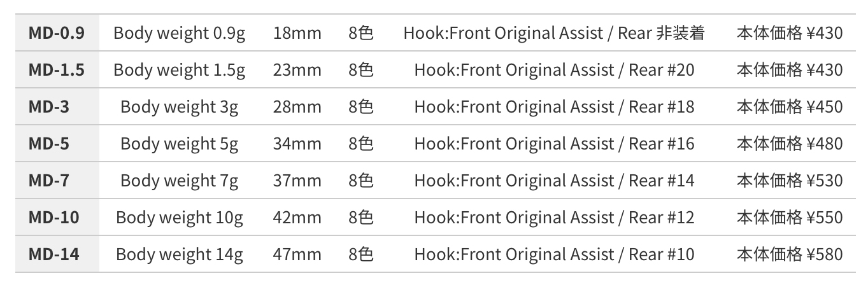Click the 本体価格 ¥450 price cell

pyautogui.click(x=790, y=107)
